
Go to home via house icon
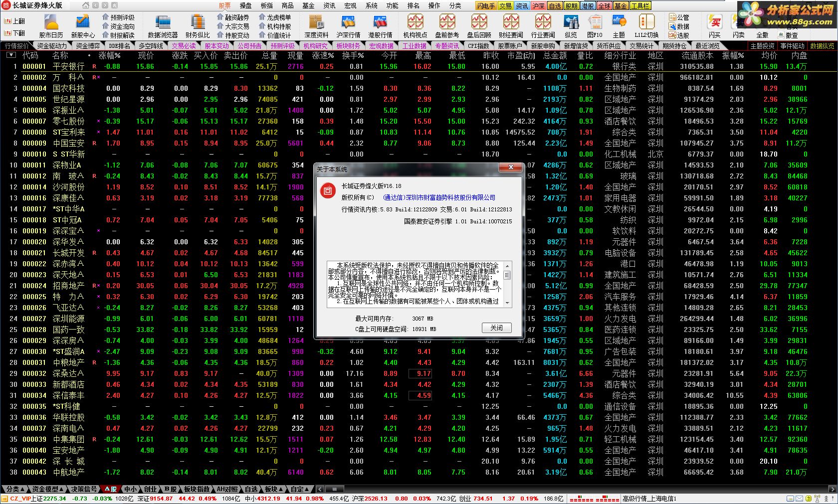(x=86, y=5)
